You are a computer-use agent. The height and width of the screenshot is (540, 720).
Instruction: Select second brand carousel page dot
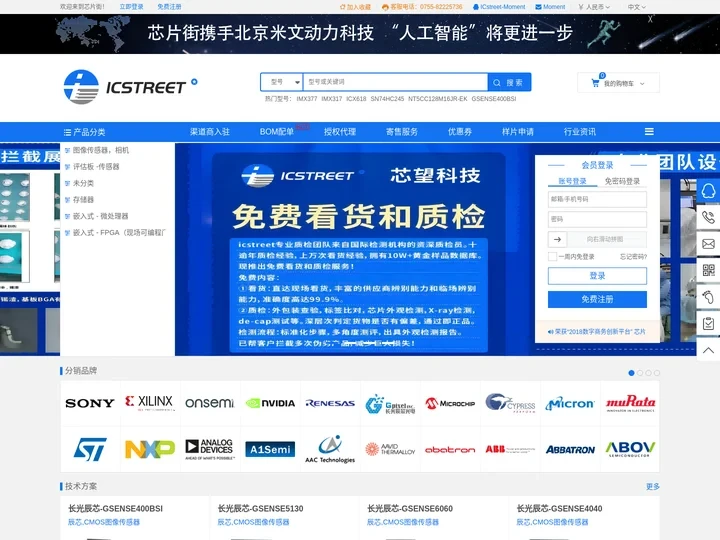tap(640, 373)
